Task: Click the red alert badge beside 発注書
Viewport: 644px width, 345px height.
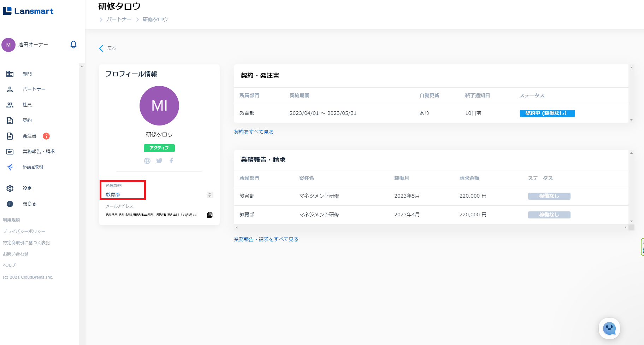Action: pyautogui.click(x=46, y=136)
